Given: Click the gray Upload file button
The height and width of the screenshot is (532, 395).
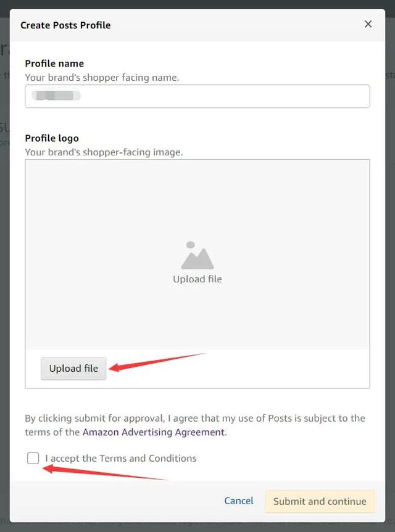Looking at the screenshot, I should point(73,369).
